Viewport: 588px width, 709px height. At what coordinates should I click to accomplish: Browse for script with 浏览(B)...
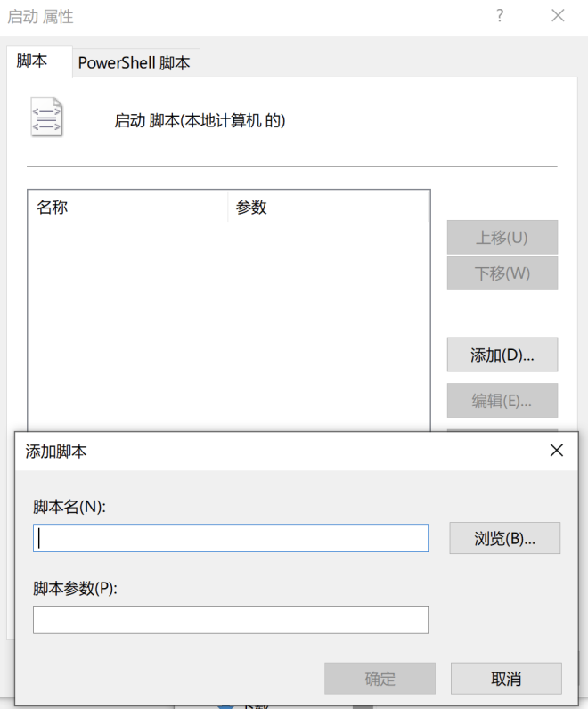click(505, 538)
